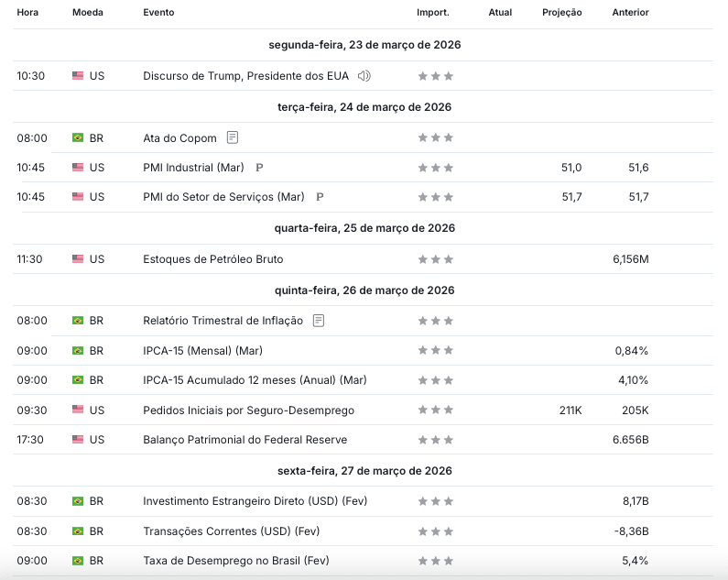Open IPCA-15 Acumulado 12 meses event
728x580 pixels.
[x=255, y=380]
